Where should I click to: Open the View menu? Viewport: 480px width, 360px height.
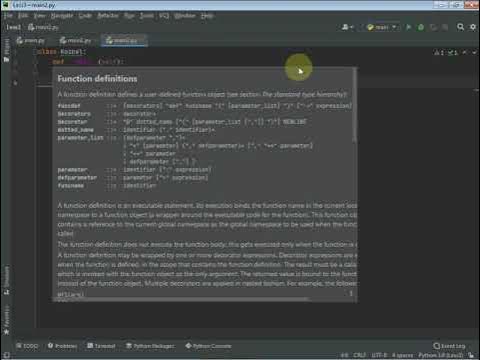[x=39, y=16]
